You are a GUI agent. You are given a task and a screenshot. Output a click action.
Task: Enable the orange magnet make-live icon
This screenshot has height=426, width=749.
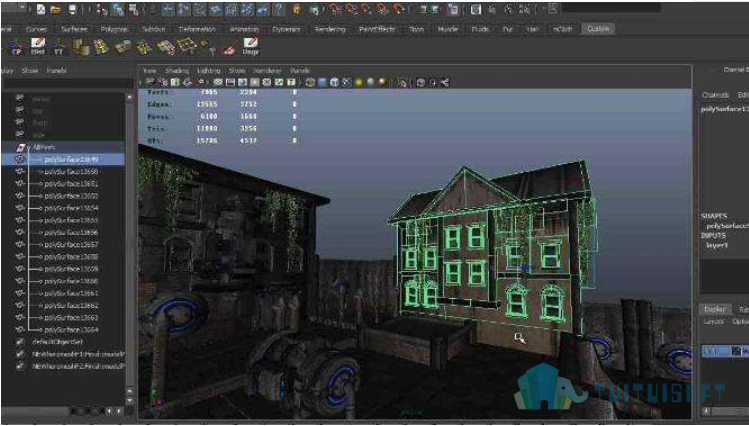pyautogui.click(x=399, y=9)
